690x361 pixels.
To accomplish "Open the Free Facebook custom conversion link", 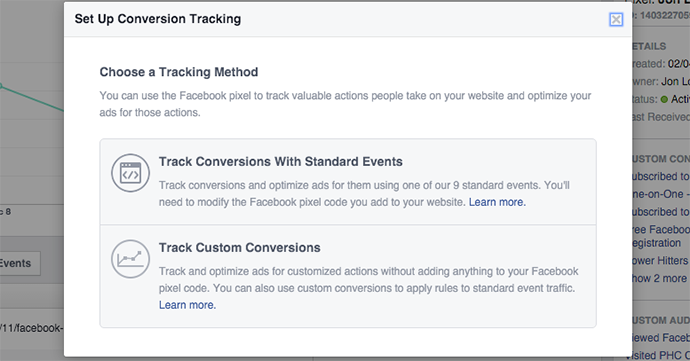I will [x=661, y=229].
